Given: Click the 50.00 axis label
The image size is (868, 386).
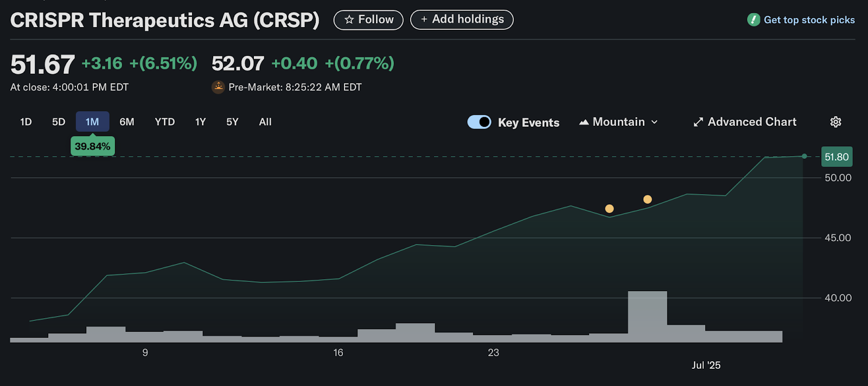Looking at the screenshot, I should click(838, 178).
